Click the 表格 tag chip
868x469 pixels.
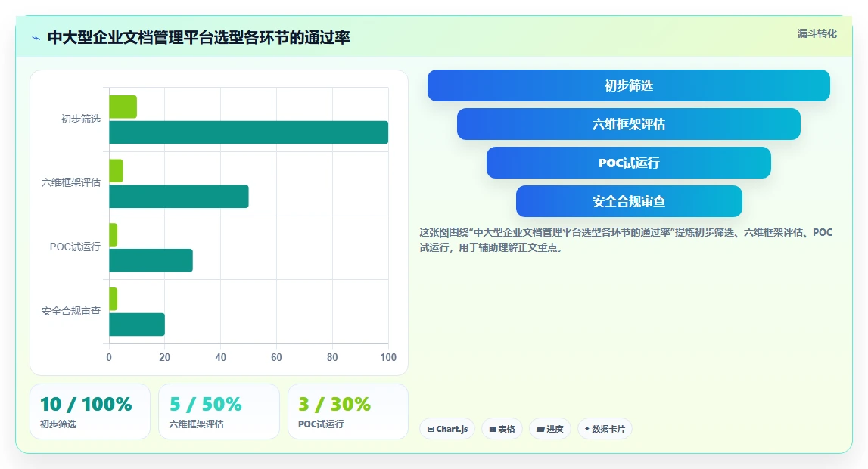[502, 429]
